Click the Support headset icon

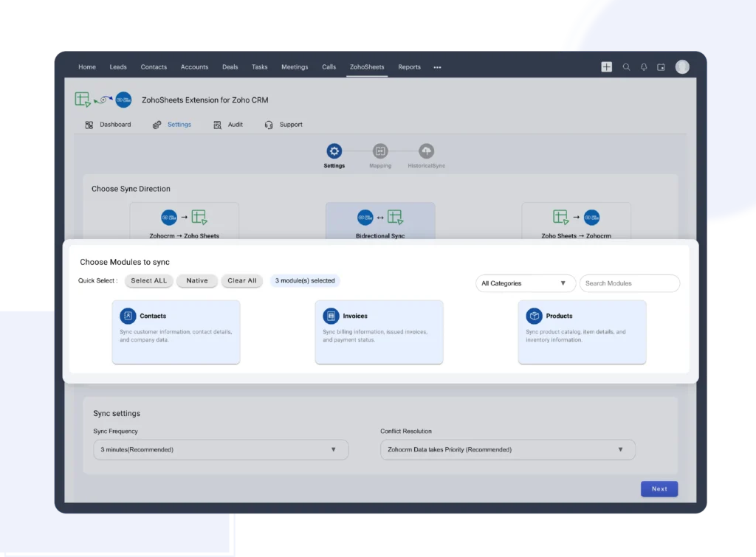tap(269, 124)
